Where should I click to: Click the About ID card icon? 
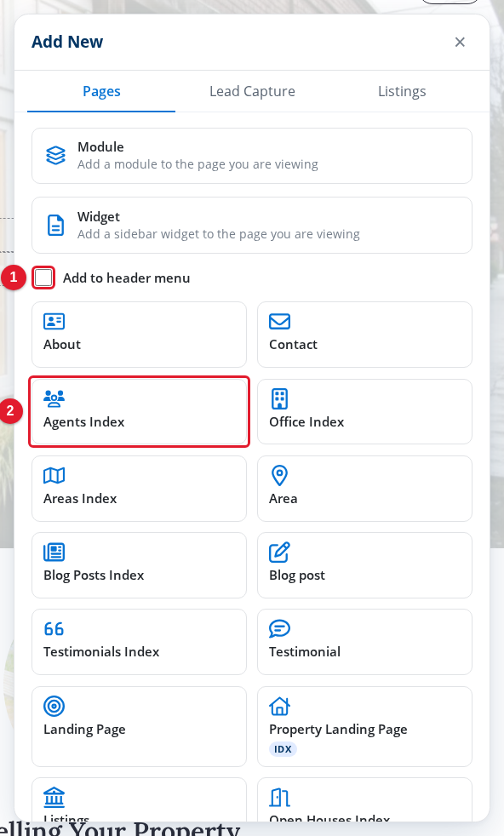tap(54, 322)
